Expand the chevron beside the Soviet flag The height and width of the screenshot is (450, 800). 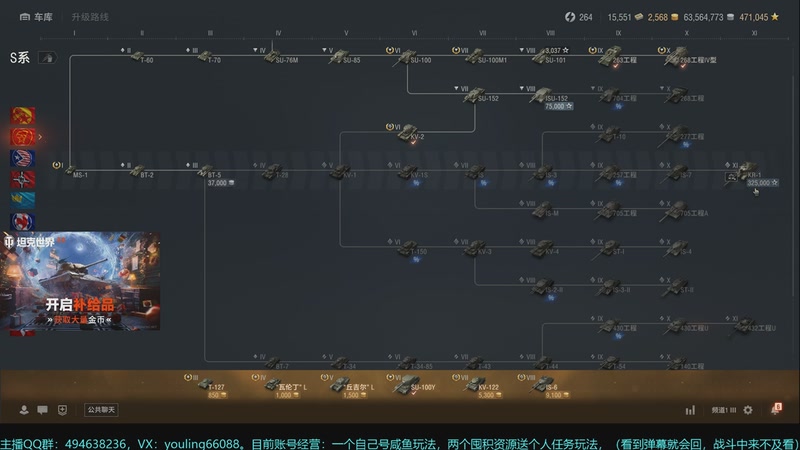click(40, 137)
